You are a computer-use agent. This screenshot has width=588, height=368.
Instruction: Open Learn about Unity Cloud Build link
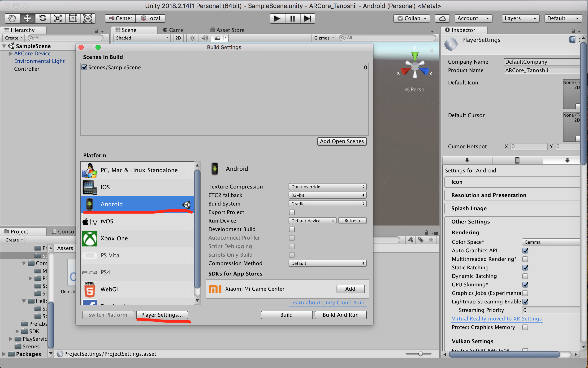pos(328,302)
